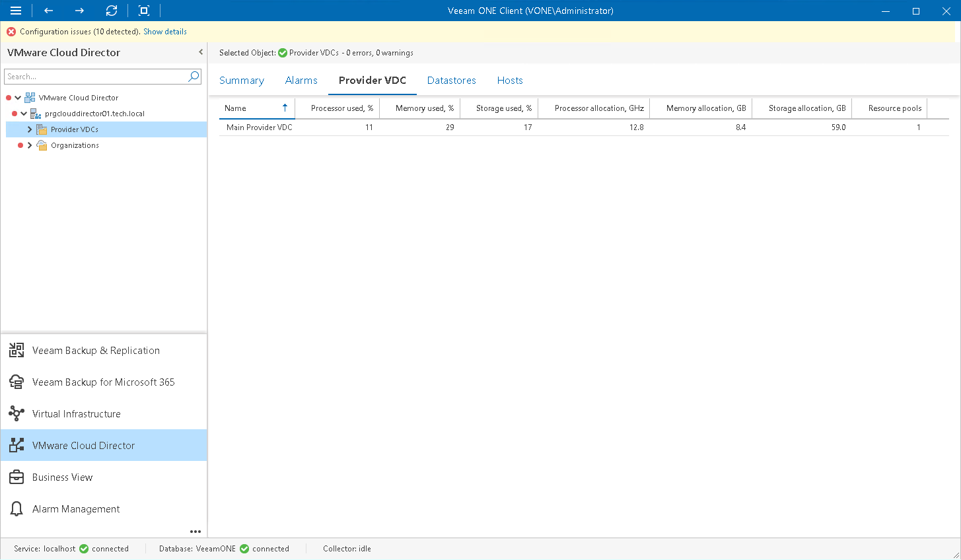
Task: Select Organizations tree item
Action: pos(75,145)
